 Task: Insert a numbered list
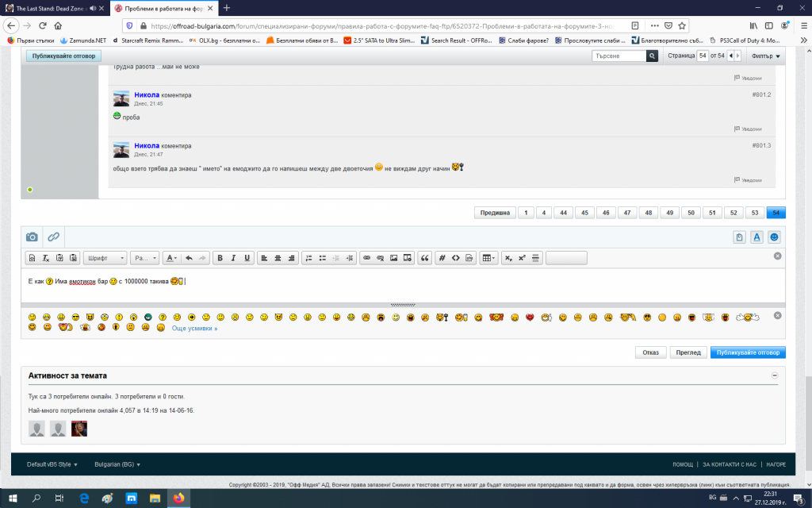coord(308,258)
